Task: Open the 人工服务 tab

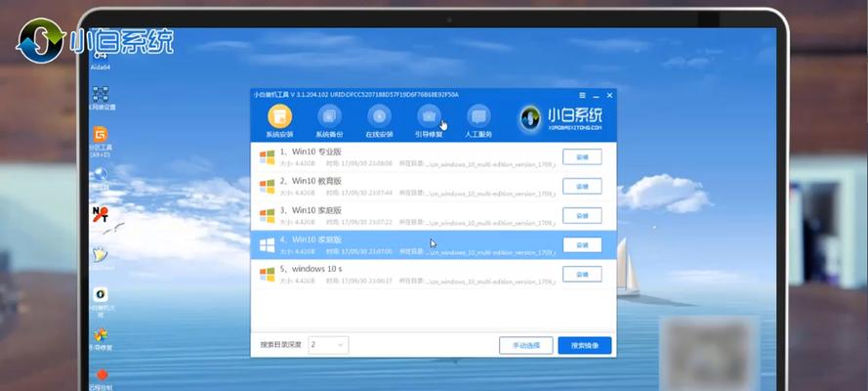Action: coord(478,121)
